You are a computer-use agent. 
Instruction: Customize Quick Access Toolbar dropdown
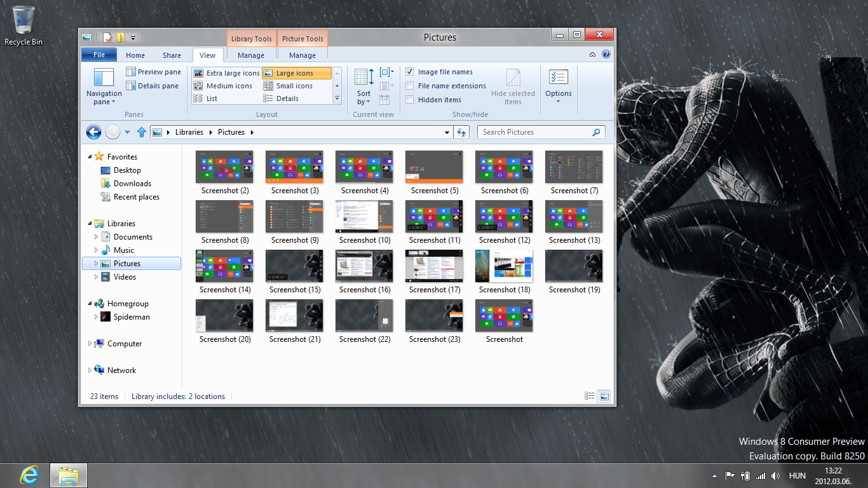click(133, 37)
